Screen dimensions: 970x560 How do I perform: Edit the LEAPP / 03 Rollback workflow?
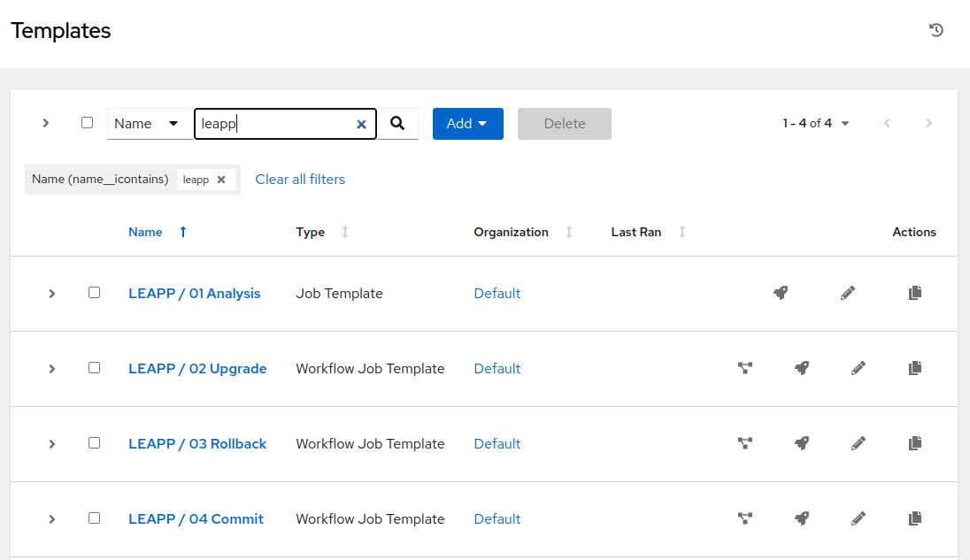tap(858, 443)
